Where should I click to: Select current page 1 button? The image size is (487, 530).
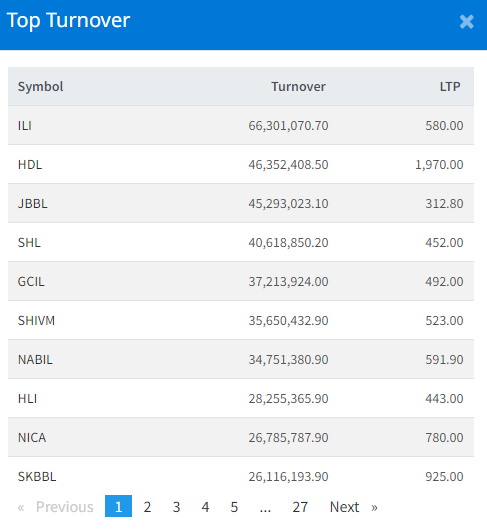coord(118,506)
